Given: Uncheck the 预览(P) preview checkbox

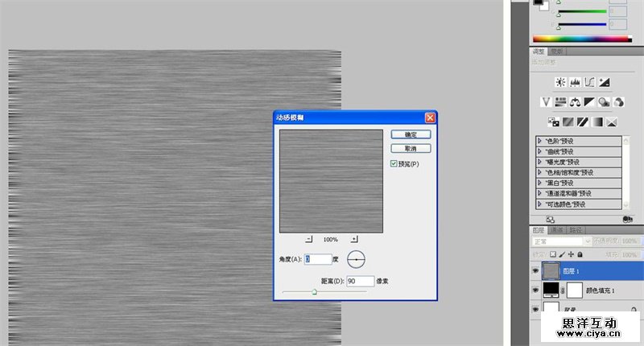Looking at the screenshot, I should coord(394,163).
